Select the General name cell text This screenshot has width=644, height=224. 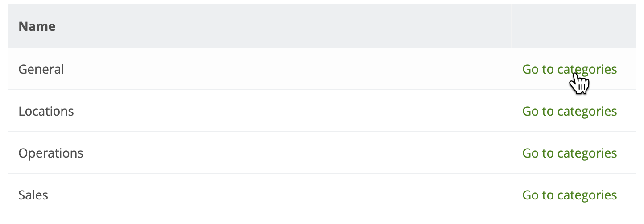pyautogui.click(x=41, y=70)
